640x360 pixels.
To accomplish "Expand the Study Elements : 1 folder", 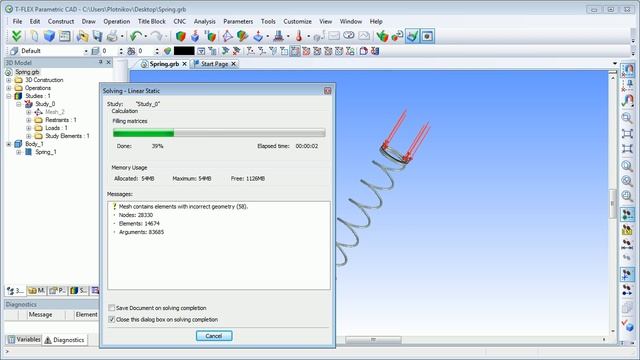I will pyautogui.click(x=29, y=136).
